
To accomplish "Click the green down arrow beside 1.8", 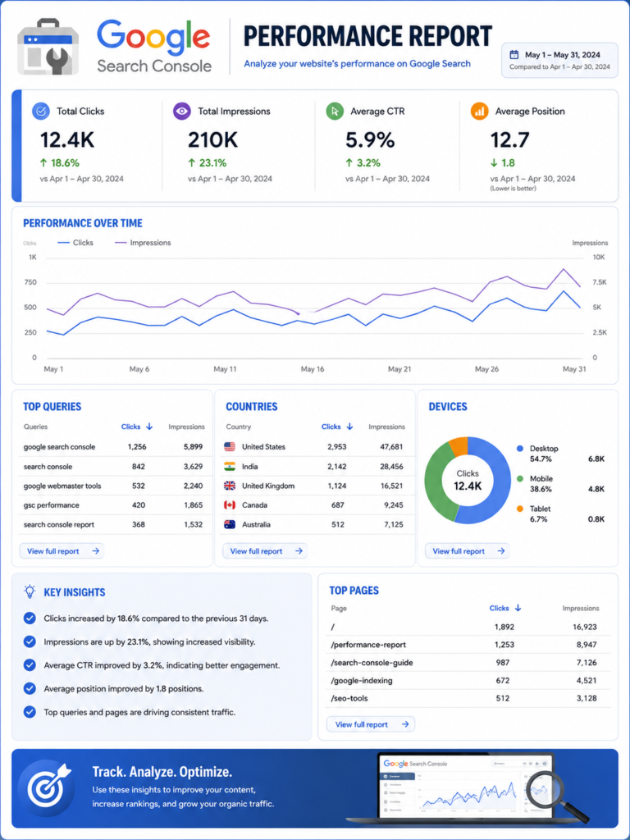I will click(494, 163).
